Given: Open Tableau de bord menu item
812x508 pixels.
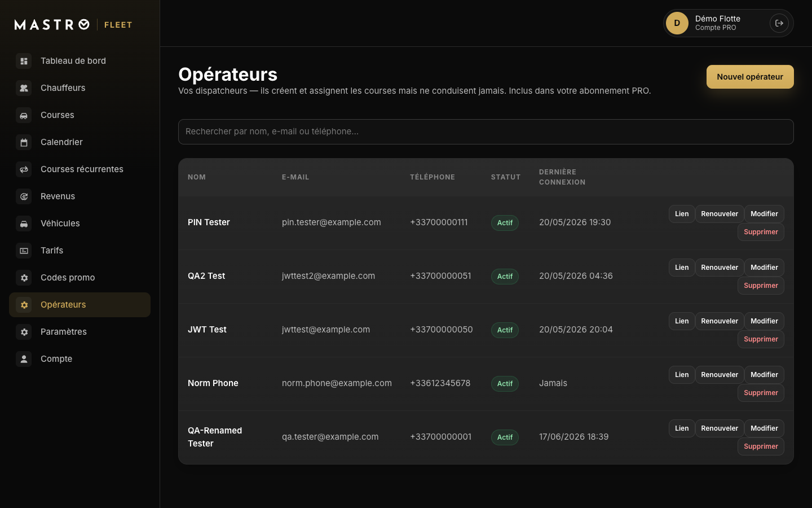Looking at the screenshot, I should click(80, 61).
